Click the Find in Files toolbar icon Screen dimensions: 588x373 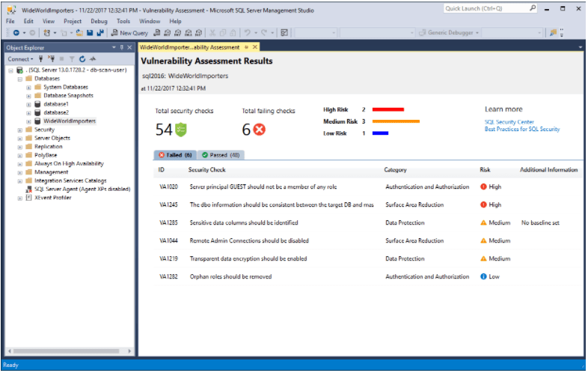pos(553,33)
